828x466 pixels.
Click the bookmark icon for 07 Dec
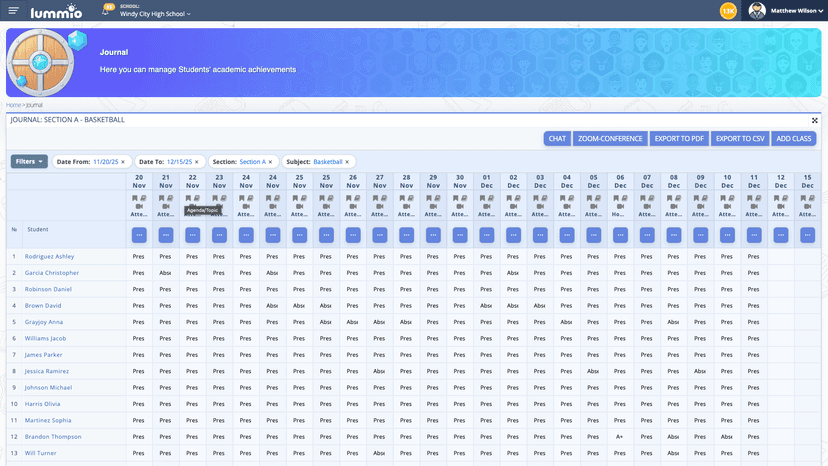click(643, 198)
